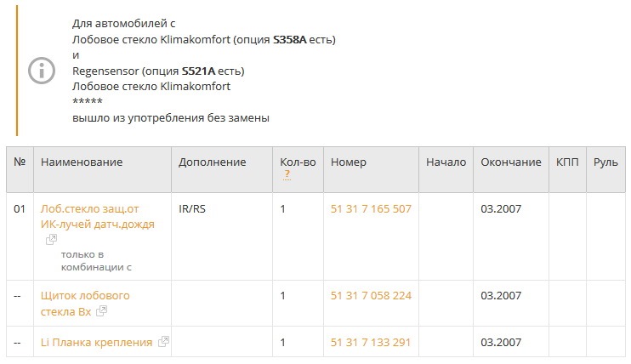Click the Начало column header

tap(446, 162)
